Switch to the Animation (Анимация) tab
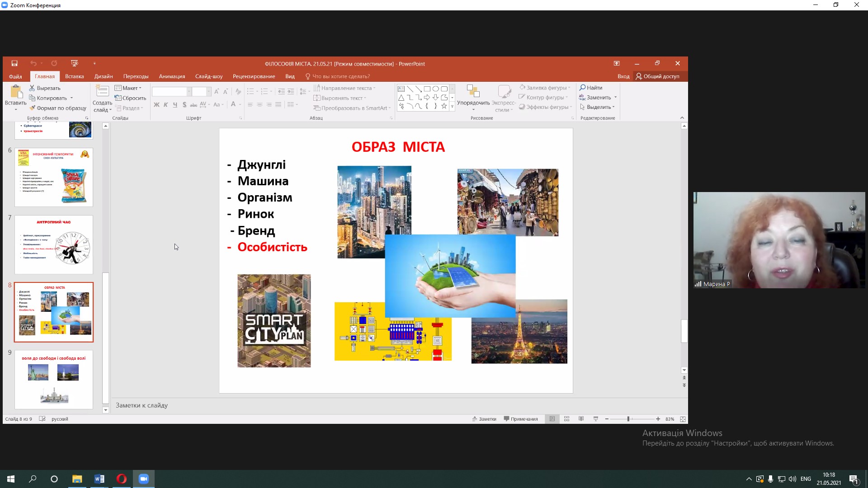The width and height of the screenshot is (868, 488). 172,76
